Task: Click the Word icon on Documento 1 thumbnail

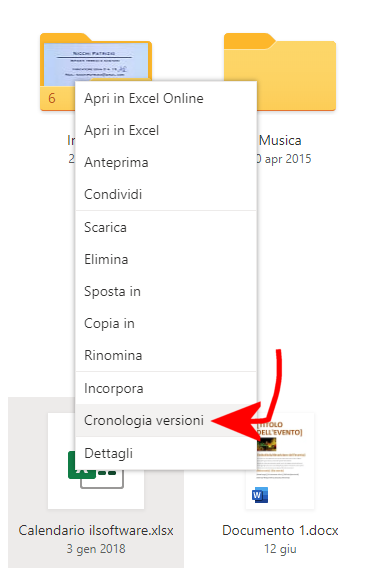Action: pos(260,495)
